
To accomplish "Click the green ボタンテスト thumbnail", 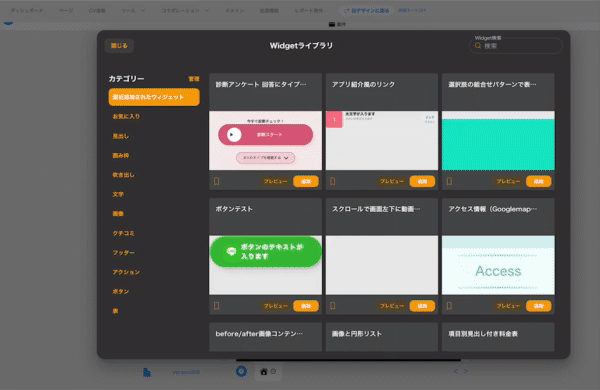I will coord(265,265).
